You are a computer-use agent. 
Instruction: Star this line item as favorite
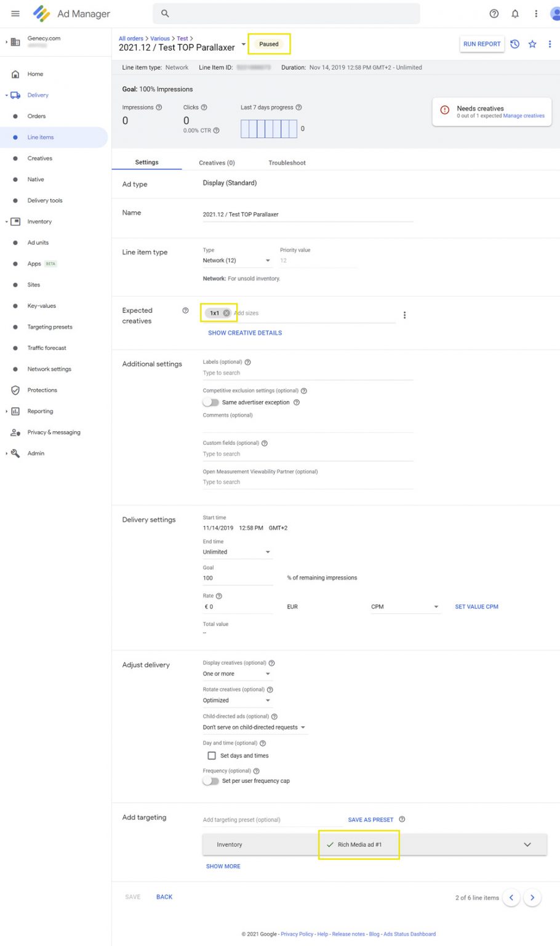pos(532,44)
